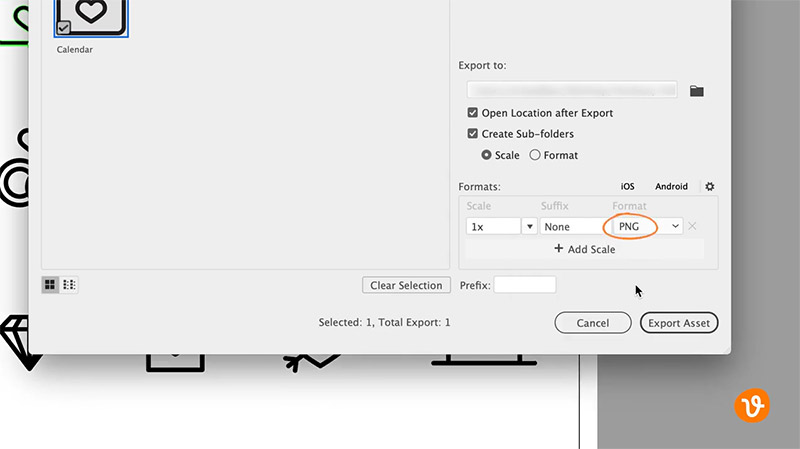Click the Cancel button

click(593, 322)
